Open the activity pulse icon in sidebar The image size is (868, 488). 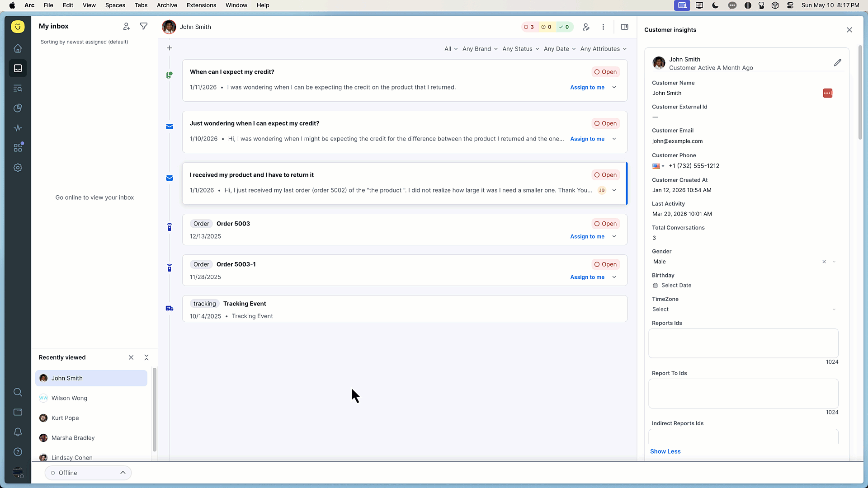[18, 128]
